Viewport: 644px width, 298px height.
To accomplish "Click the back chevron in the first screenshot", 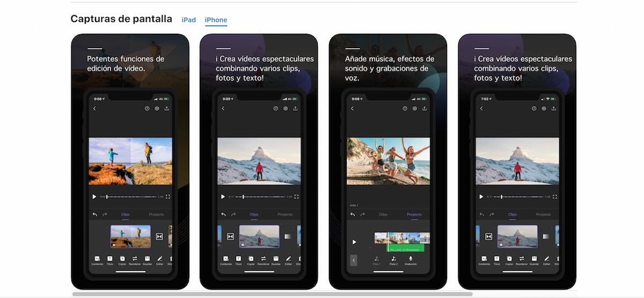I will [x=94, y=108].
